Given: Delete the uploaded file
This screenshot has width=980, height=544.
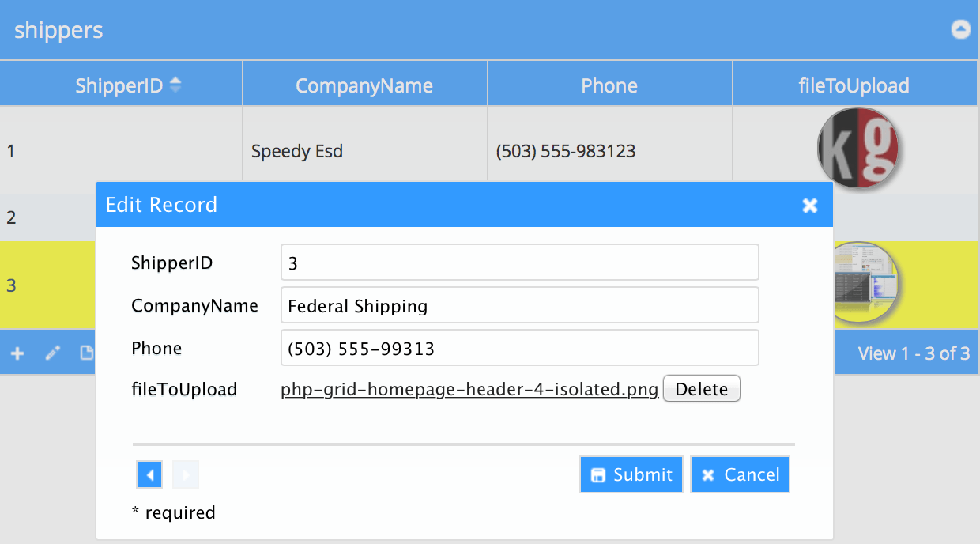Looking at the screenshot, I should [x=702, y=389].
